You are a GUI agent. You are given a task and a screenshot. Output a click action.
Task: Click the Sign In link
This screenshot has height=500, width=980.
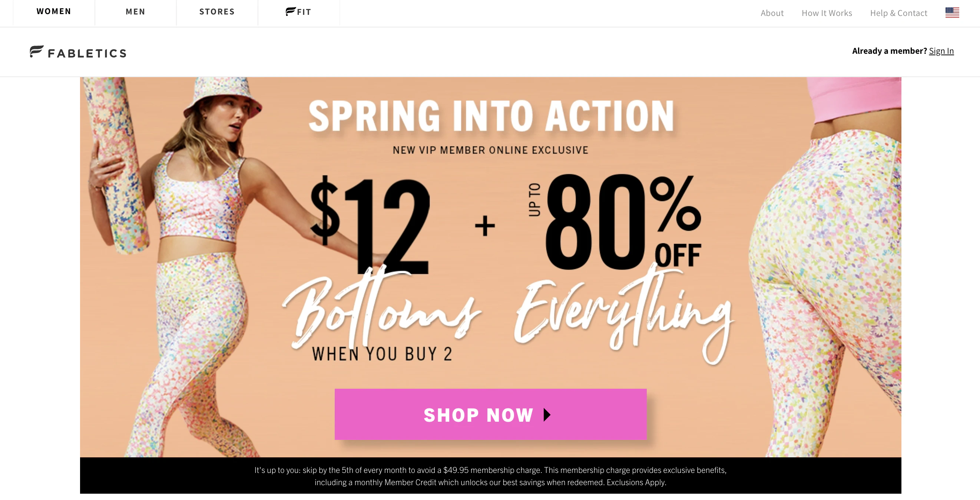coord(941,51)
